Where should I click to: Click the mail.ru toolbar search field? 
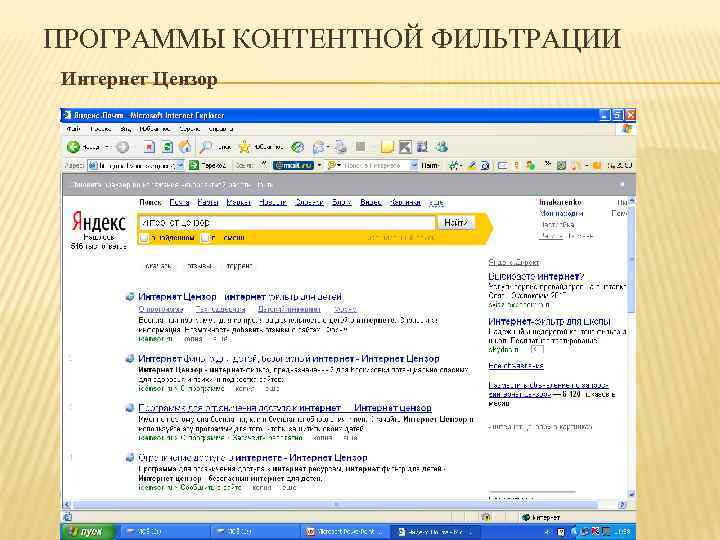(371, 165)
